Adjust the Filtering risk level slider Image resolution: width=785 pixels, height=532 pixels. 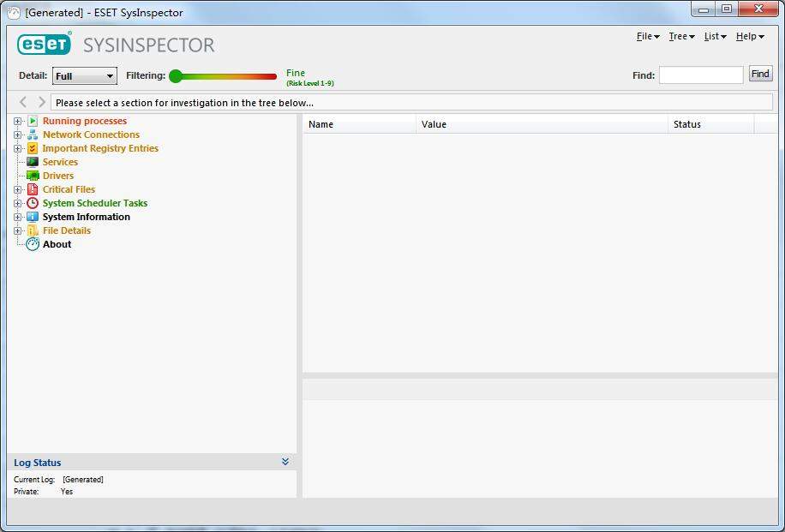pos(177,76)
